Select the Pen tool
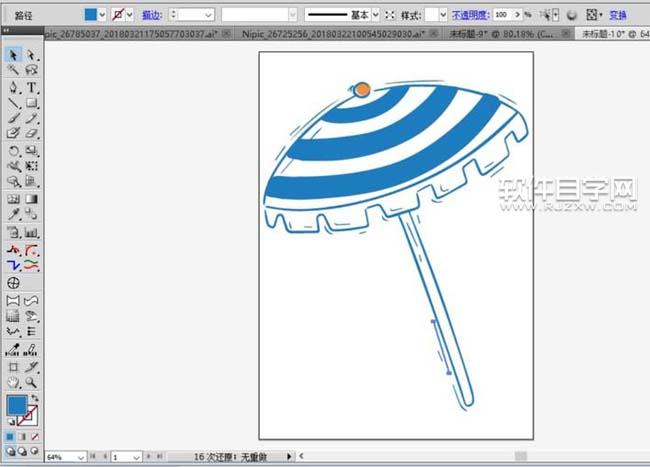The image size is (650, 467). (14, 87)
